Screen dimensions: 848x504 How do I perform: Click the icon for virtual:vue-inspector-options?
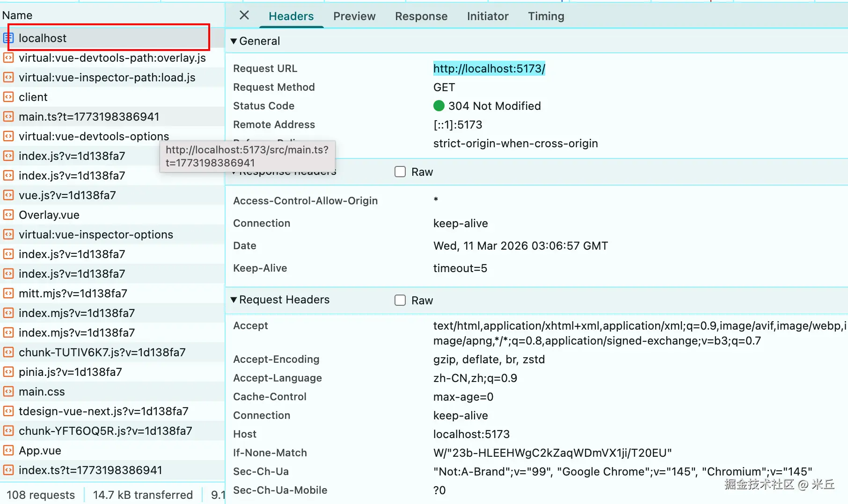[8, 234]
